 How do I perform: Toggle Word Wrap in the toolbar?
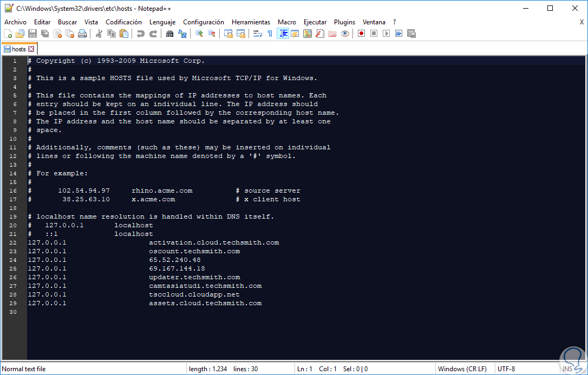click(x=258, y=34)
